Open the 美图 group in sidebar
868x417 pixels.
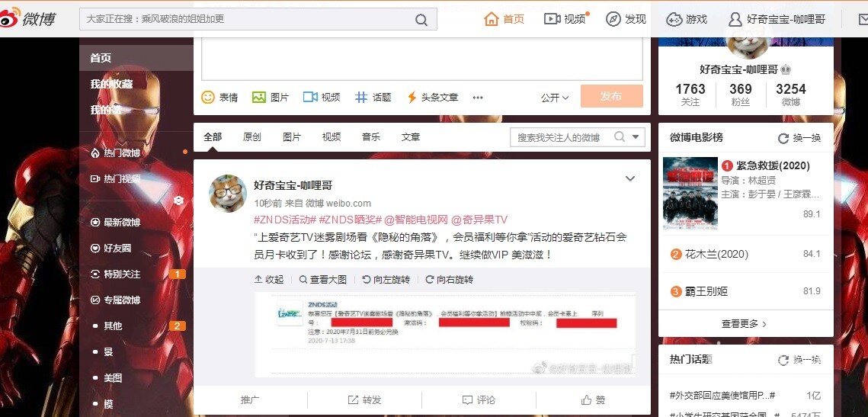[x=113, y=378]
